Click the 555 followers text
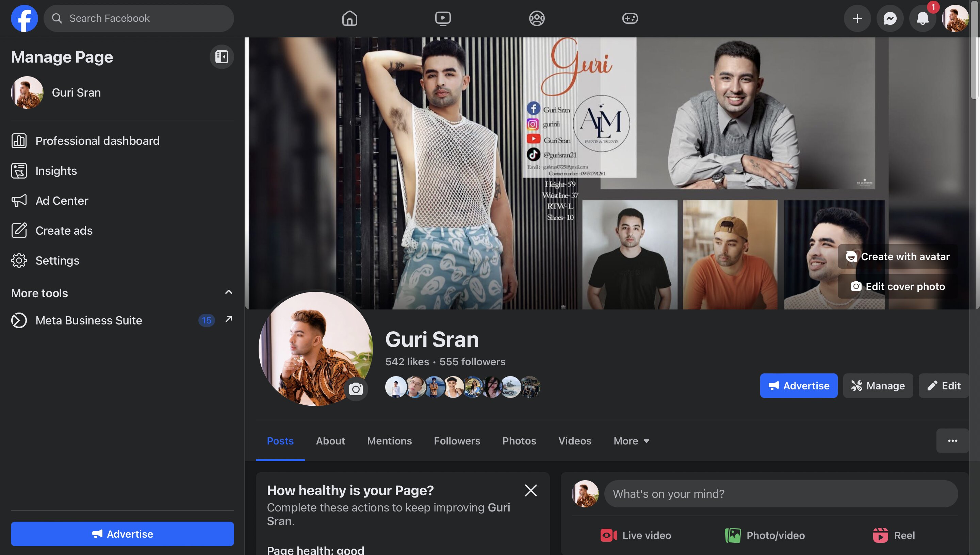 tap(472, 362)
